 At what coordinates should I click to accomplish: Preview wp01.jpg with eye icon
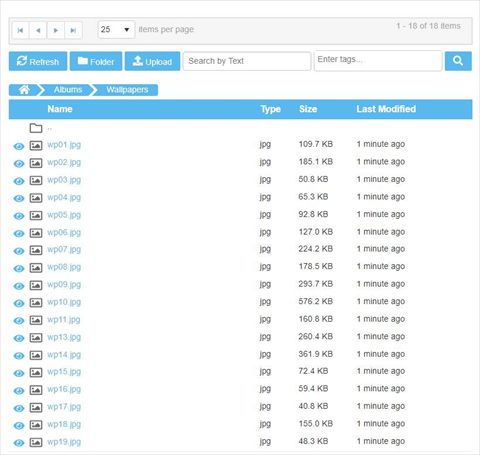(x=19, y=146)
